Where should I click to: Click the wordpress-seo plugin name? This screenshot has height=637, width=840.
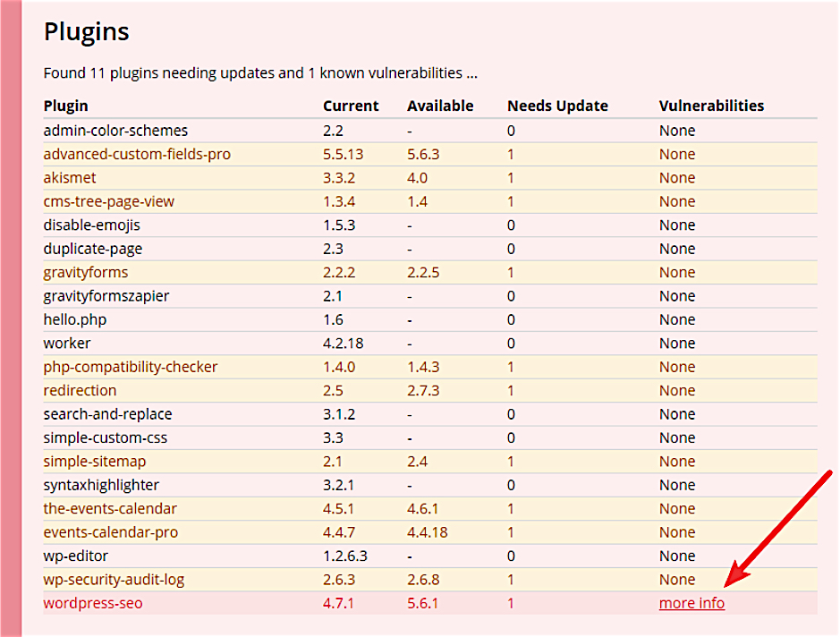tap(93, 603)
